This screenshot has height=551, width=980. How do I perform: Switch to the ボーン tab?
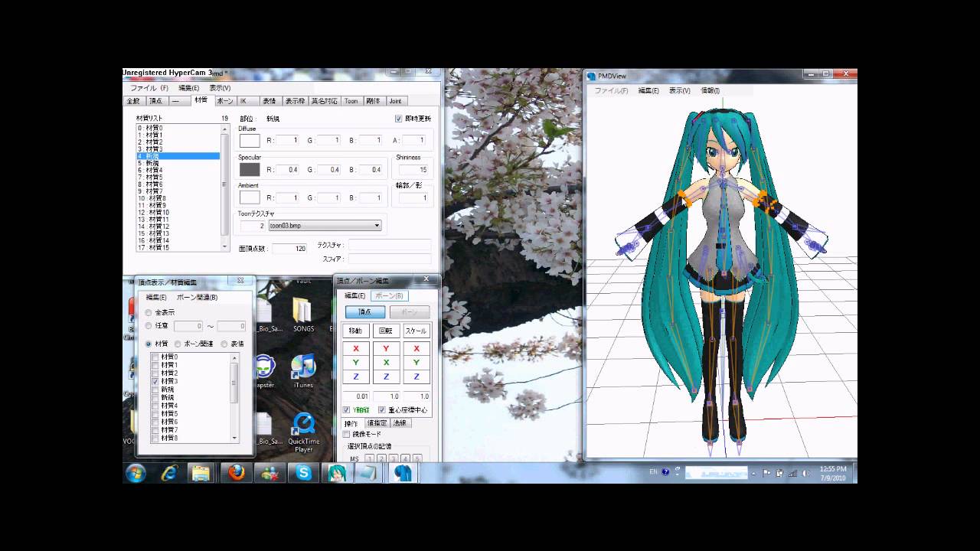pos(225,101)
